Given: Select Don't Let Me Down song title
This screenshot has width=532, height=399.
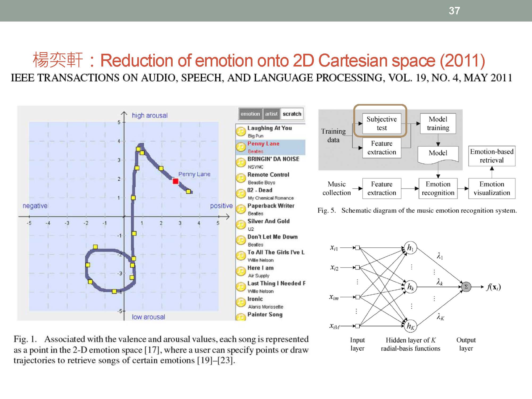Looking at the screenshot, I should point(272,237).
